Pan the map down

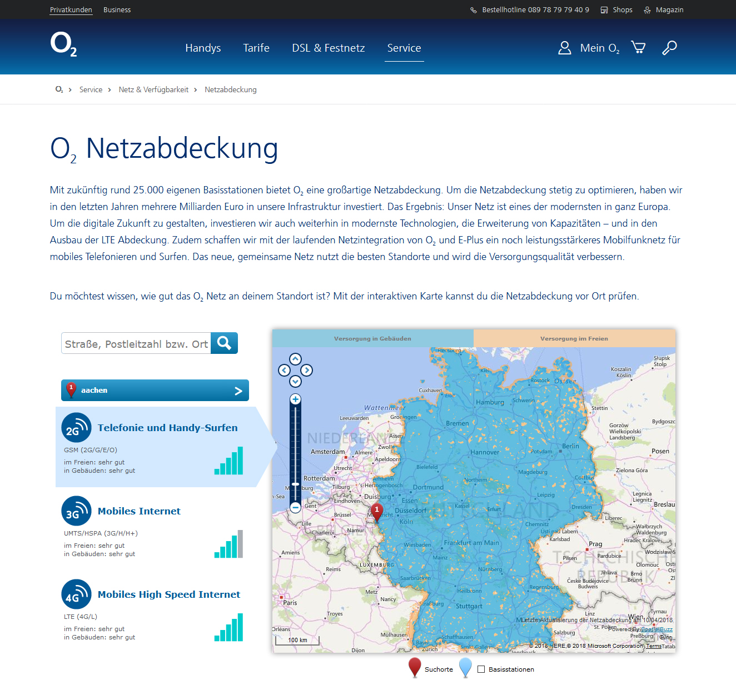(295, 381)
